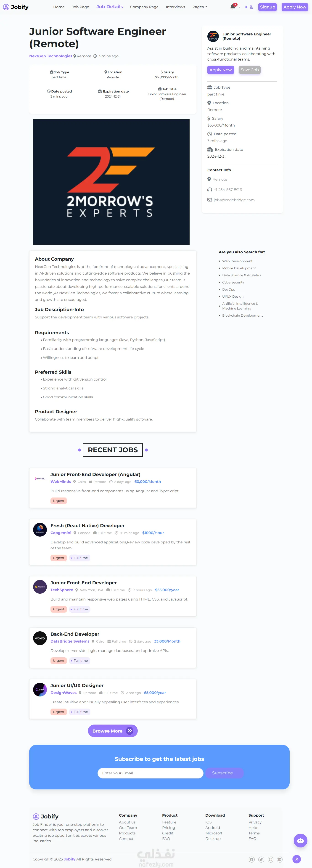Open the LinkedIn icon in footer
The image size is (312, 868).
(x=280, y=860)
